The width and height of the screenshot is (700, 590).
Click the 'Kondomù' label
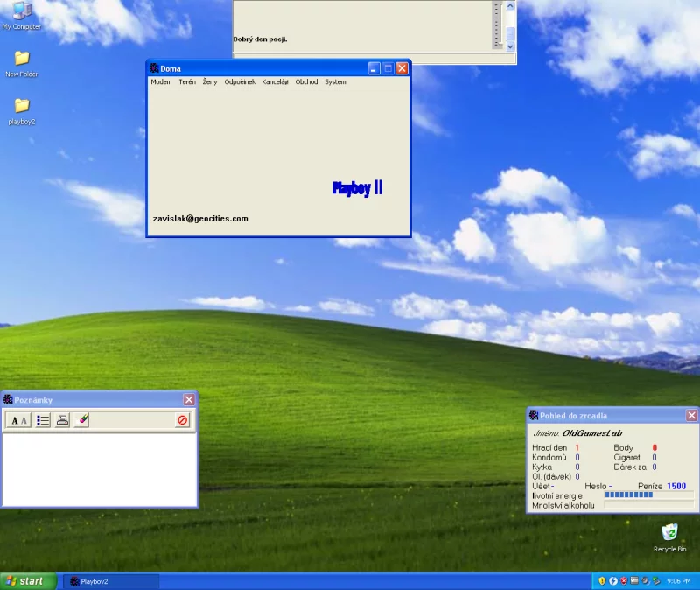coord(549,457)
